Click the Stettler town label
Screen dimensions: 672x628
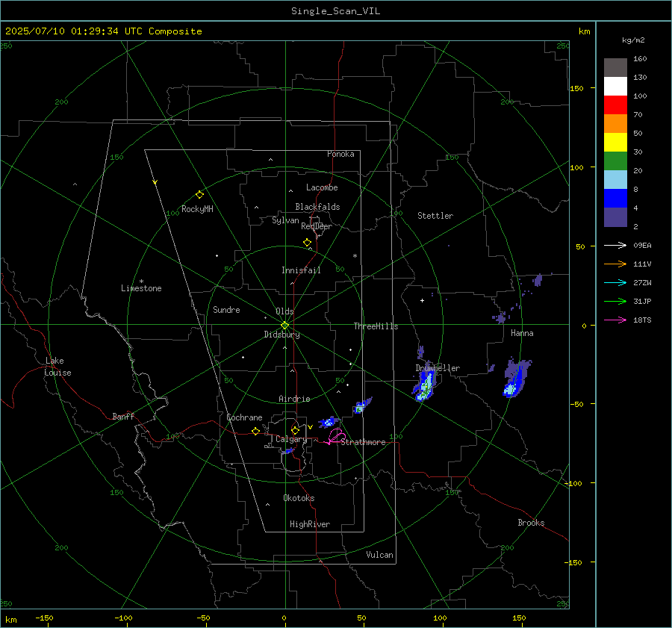435,216
